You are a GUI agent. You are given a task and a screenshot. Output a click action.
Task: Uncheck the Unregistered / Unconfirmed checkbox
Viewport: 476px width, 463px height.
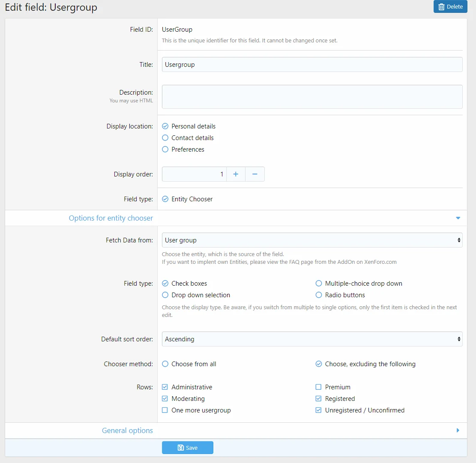pyautogui.click(x=318, y=410)
